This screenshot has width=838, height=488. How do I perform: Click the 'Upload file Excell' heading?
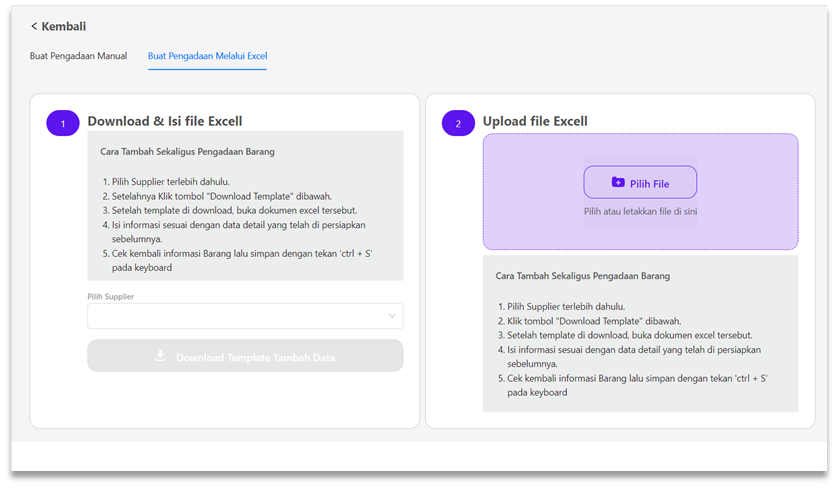click(x=535, y=121)
